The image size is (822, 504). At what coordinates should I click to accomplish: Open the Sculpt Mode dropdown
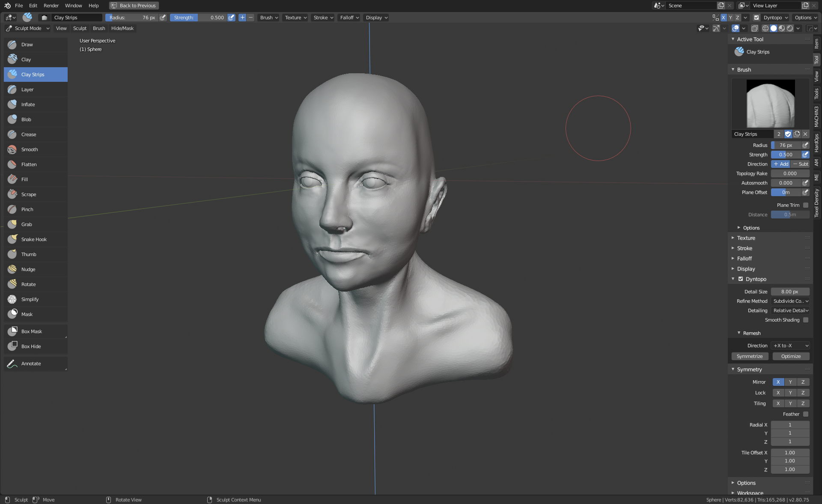pos(28,28)
